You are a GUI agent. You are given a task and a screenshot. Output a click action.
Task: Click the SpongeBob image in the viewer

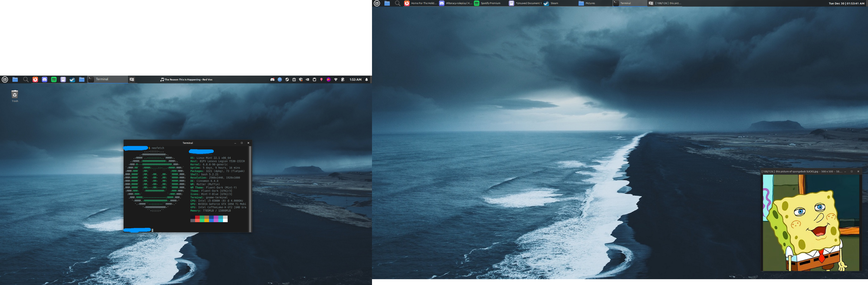811,223
